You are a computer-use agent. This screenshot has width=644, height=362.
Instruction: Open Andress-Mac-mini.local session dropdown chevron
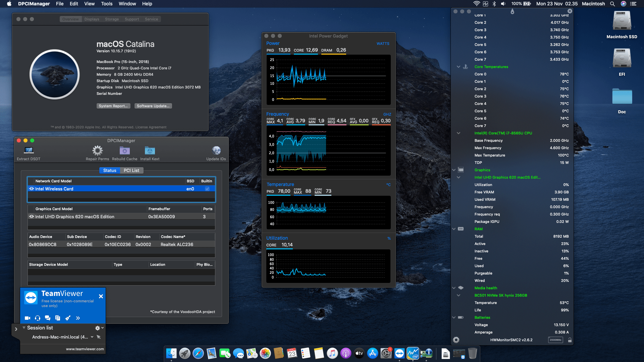point(92,337)
